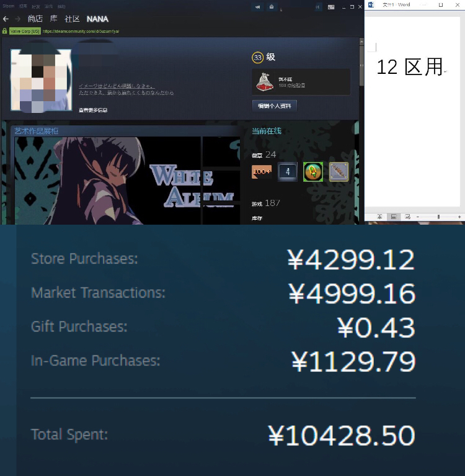Switch Word to Print Layout view
This screenshot has width=465, height=476.
[394, 217]
